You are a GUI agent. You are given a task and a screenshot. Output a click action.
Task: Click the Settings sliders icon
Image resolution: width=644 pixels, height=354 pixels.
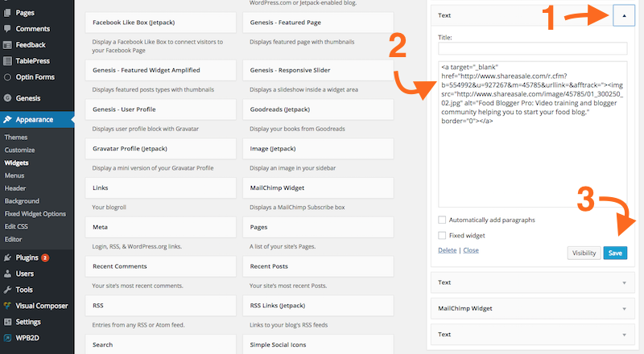pos(7,322)
